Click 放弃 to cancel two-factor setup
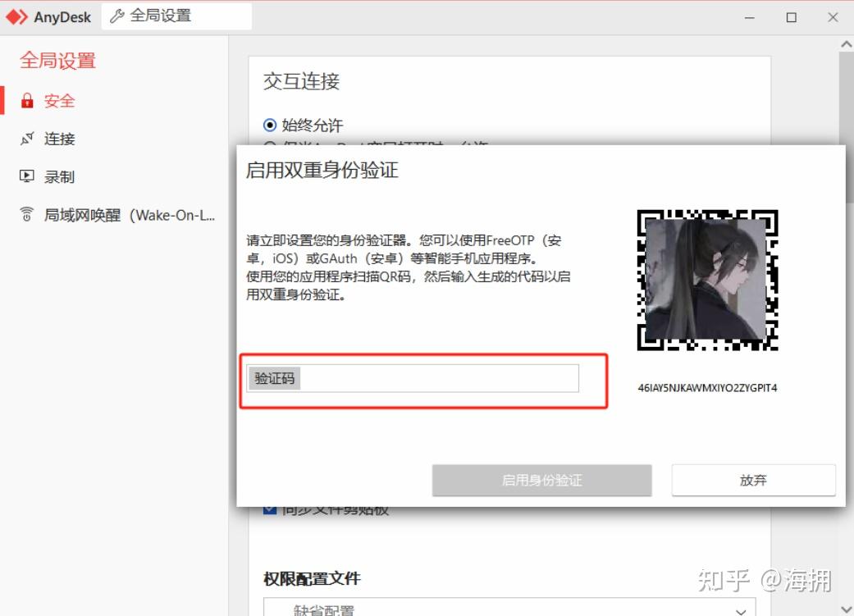The image size is (854, 616). [752, 481]
